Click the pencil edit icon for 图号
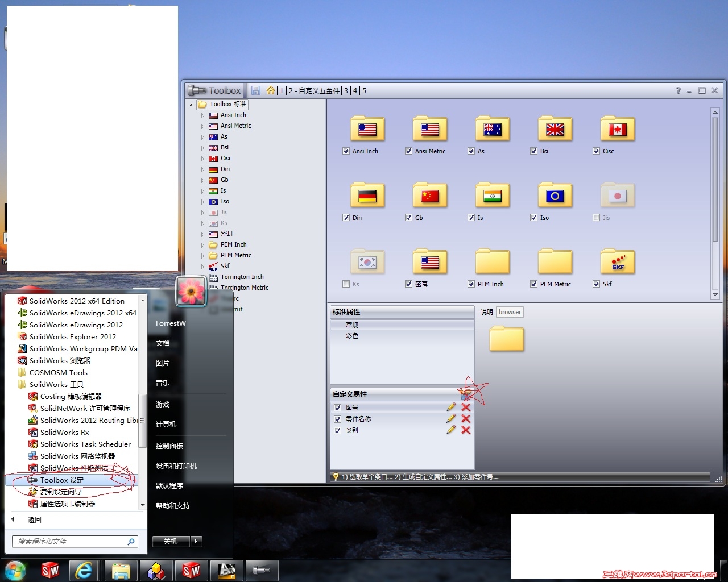The height and width of the screenshot is (582, 728). pos(451,407)
